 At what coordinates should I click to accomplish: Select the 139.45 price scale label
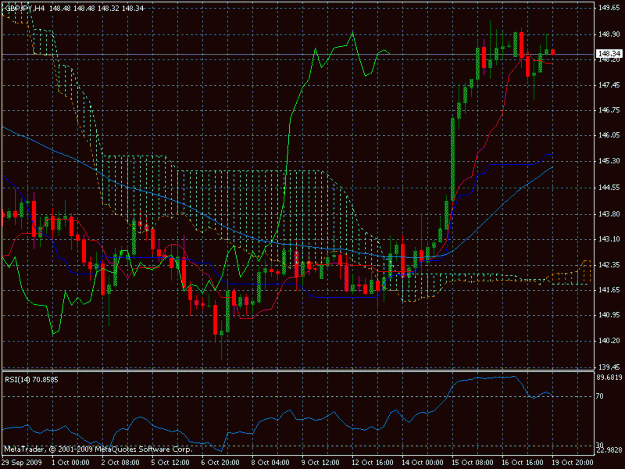click(x=609, y=367)
